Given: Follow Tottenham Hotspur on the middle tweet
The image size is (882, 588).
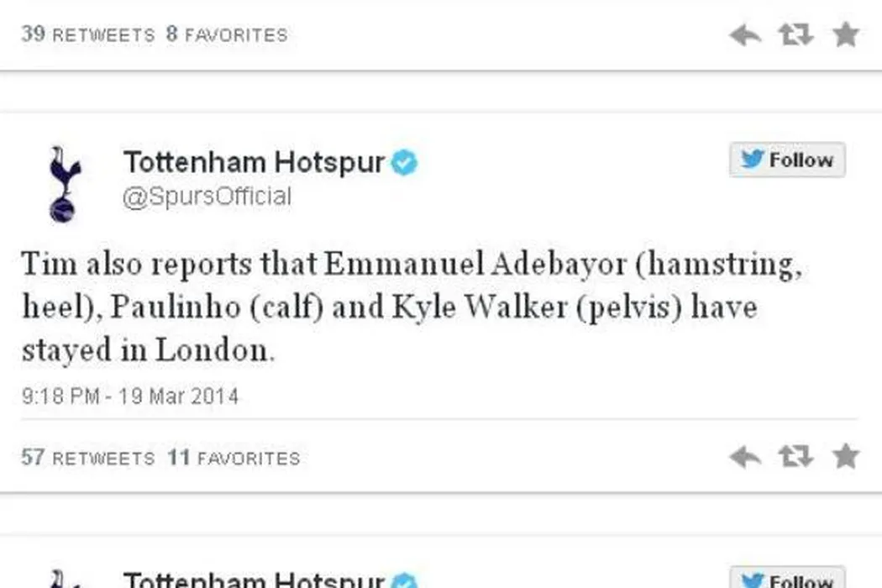Looking at the screenshot, I should click(787, 160).
